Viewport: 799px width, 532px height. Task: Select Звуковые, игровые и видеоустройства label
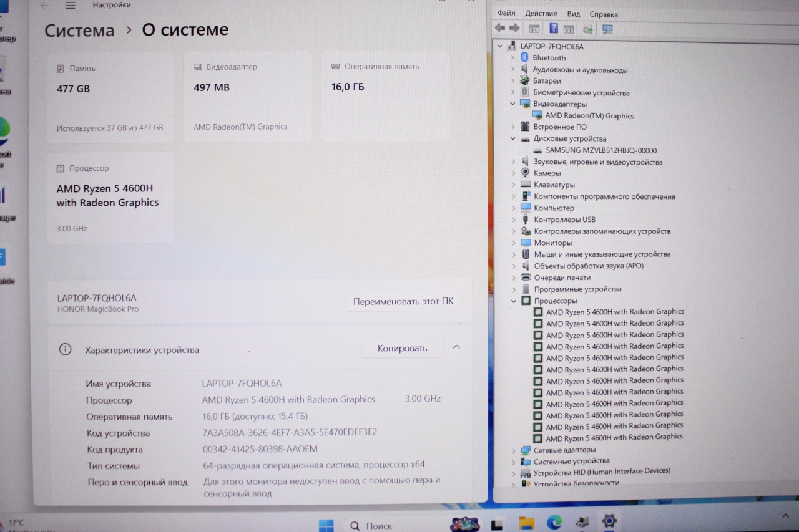[598, 162]
